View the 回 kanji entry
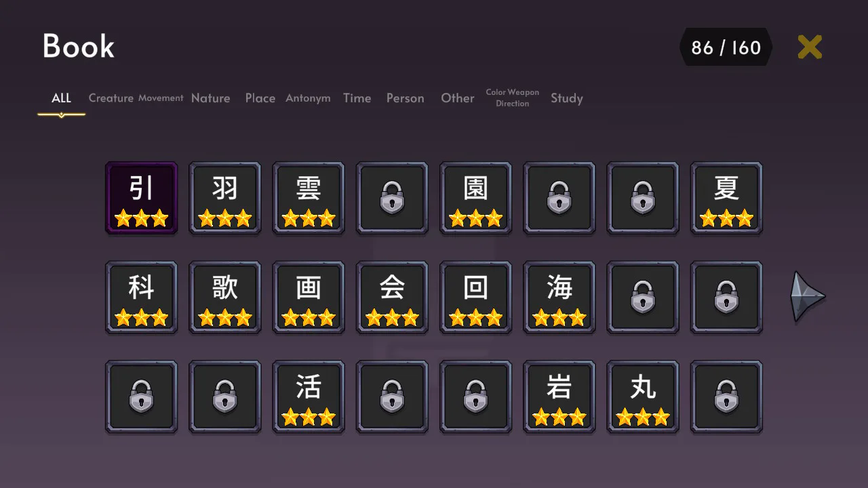868x488 pixels. 475,298
